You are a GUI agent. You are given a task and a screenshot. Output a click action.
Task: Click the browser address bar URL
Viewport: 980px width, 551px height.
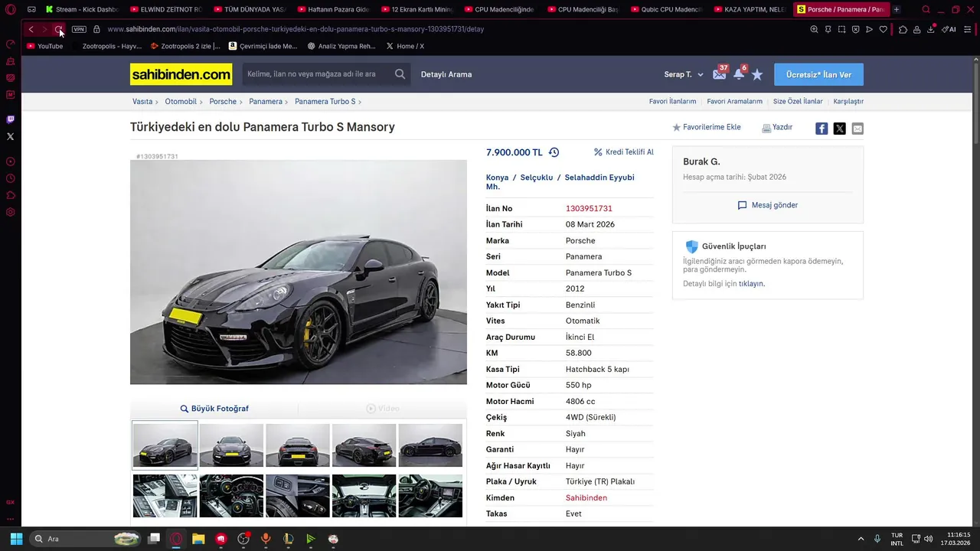coord(296,29)
